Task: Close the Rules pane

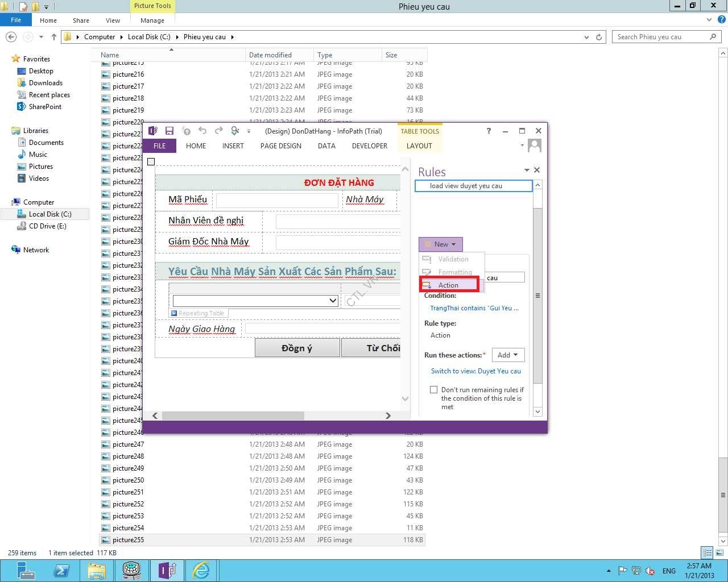Action: point(537,170)
